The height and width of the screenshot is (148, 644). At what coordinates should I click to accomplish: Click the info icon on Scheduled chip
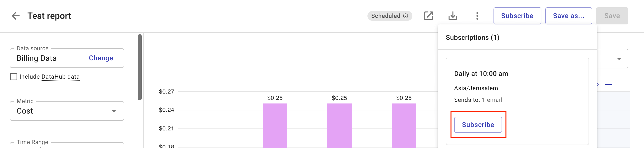(406, 16)
